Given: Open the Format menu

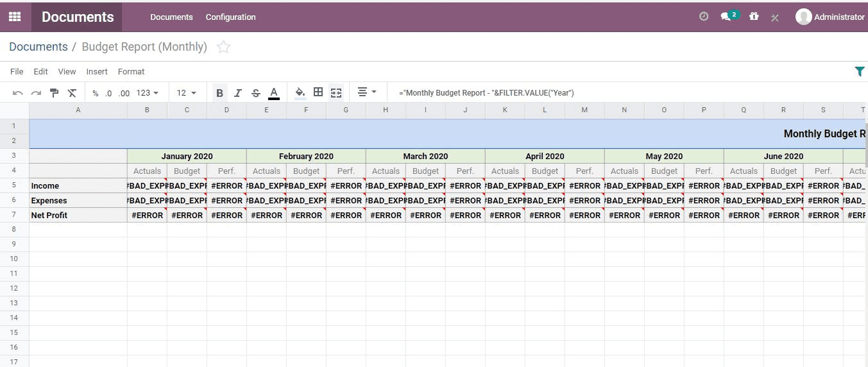Looking at the screenshot, I should [132, 71].
